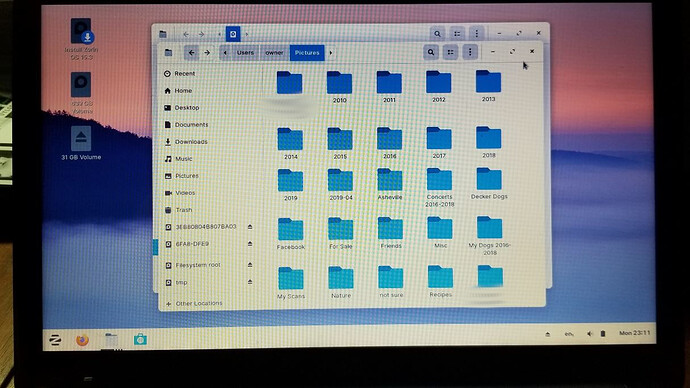Open the Zorin start menu

pyautogui.click(x=55, y=340)
